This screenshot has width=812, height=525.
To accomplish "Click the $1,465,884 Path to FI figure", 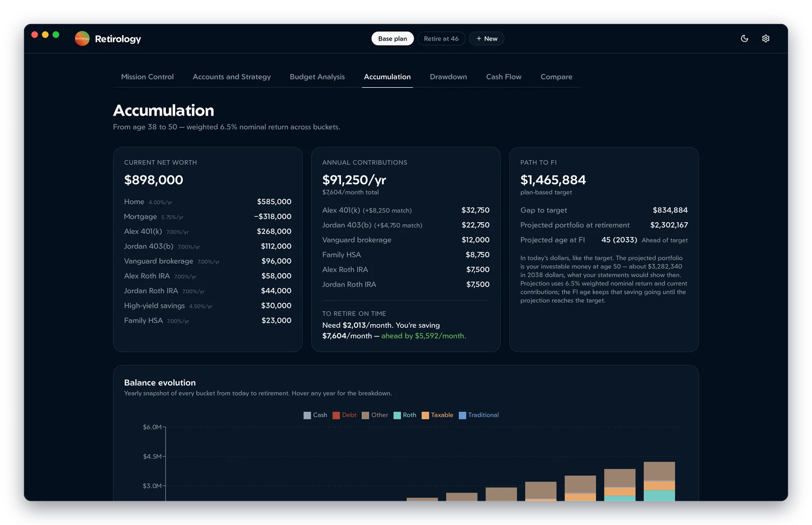I will point(553,180).
